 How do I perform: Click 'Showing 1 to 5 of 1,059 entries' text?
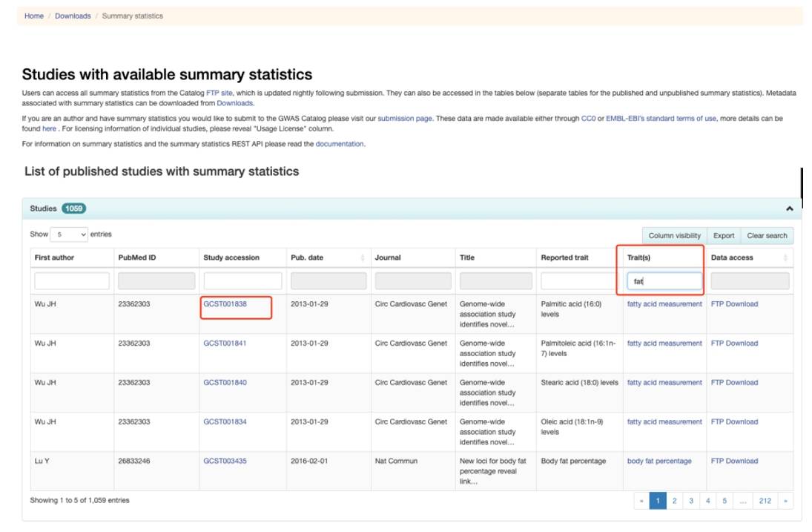point(80,501)
